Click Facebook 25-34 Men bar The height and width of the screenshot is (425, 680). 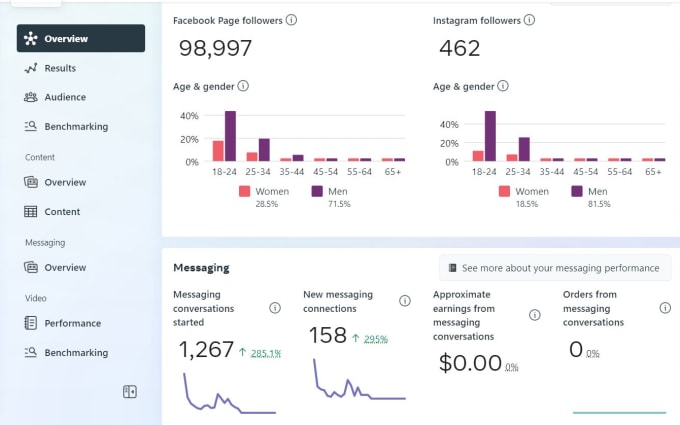point(264,150)
